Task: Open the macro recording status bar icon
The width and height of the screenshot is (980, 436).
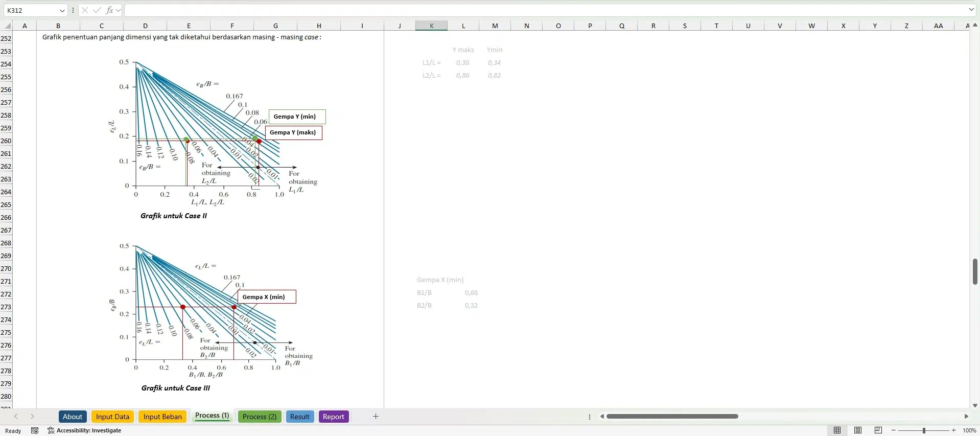Action: coord(35,431)
